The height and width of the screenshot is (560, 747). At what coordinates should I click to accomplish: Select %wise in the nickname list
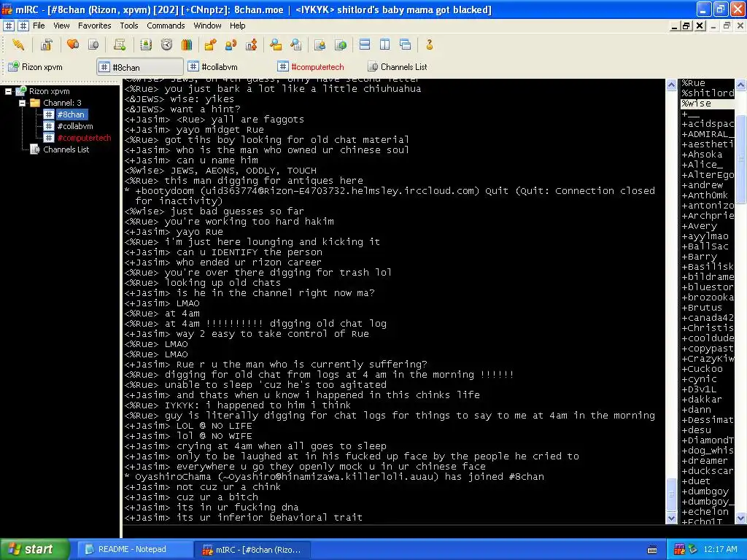(x=707, y=104)
